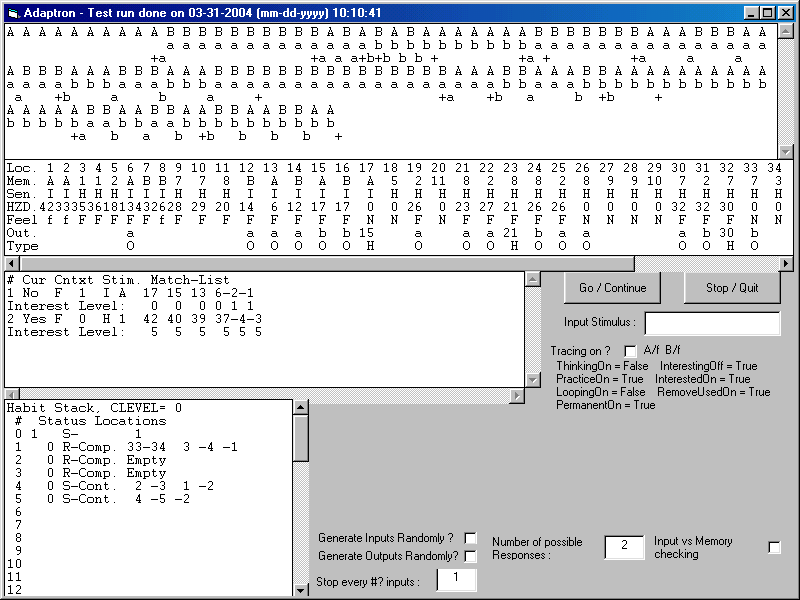
Task: Click the Stop / Quit button
Action: [732, 288]
